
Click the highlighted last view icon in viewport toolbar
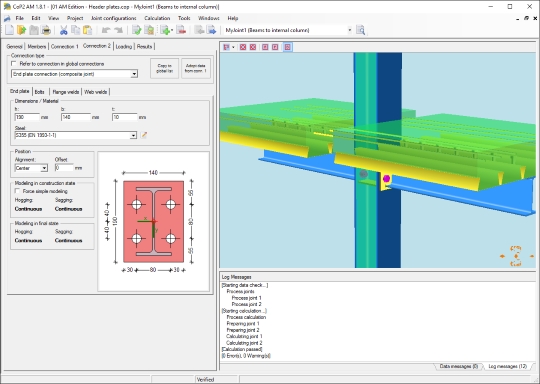(x=288, y=47)
